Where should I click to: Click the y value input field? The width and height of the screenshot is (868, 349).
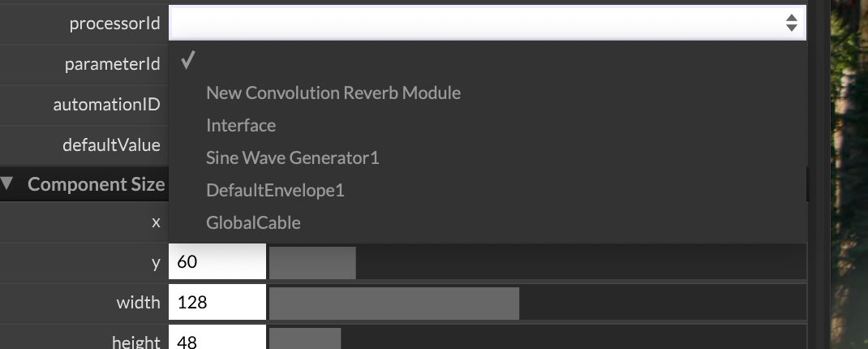(x=217, y=261)
